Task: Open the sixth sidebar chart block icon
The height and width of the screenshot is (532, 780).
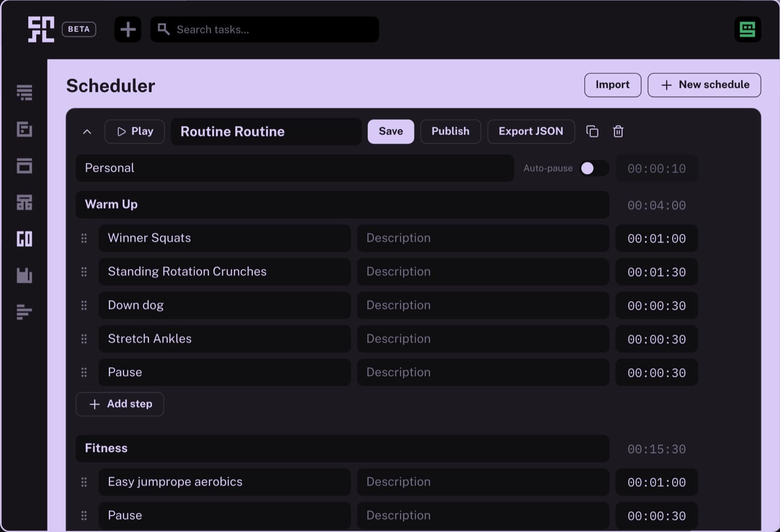Action: (x=24, y=275)
